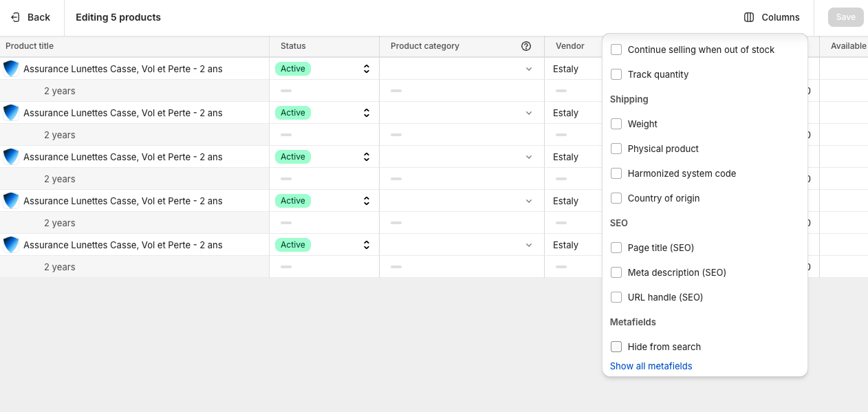Enable the Harmonized system code column

[616, 173]
